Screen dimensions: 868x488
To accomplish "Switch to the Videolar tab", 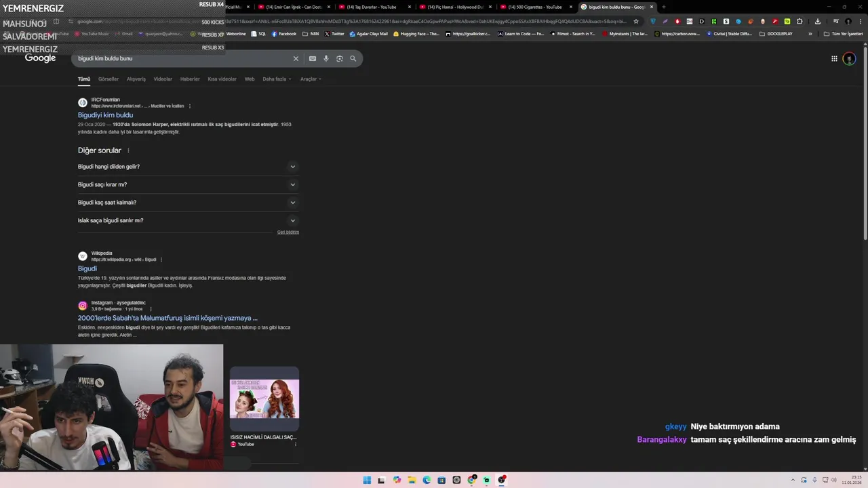I will click(163, 79).
